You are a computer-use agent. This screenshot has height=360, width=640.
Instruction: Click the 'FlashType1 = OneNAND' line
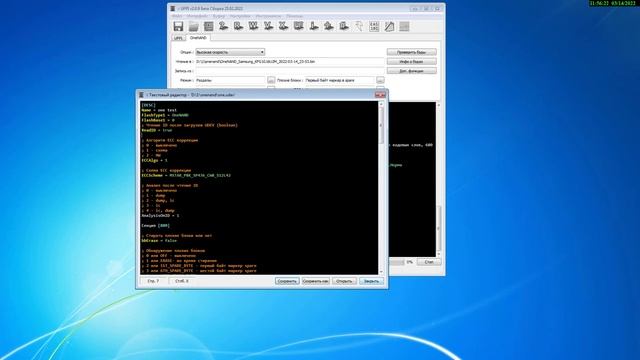(165, 115)
